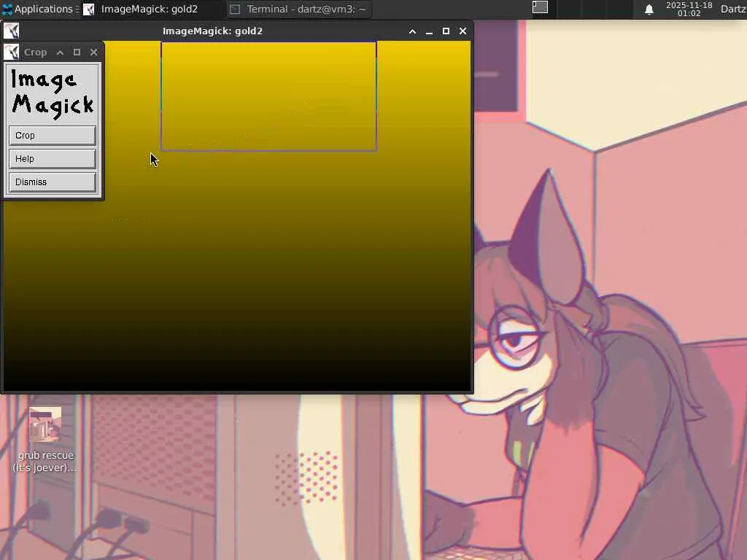Screen dimensions: 747x560
Task: Click the workspace switcher icon
Action: pos(540,7)
